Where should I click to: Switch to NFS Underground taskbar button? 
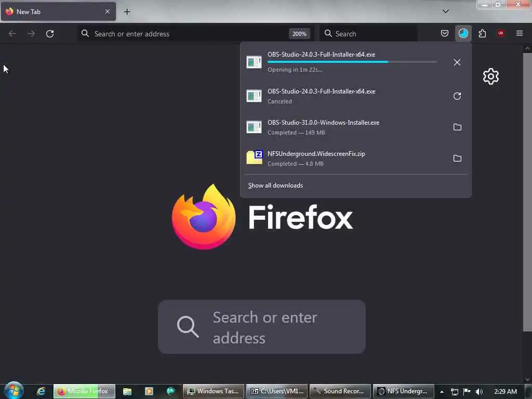403,391
